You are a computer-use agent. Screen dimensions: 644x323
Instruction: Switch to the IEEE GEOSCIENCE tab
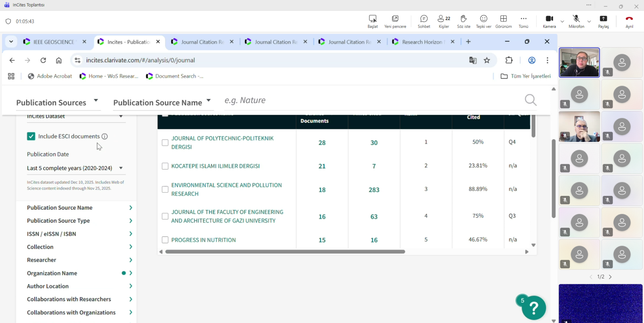[53, 42]
